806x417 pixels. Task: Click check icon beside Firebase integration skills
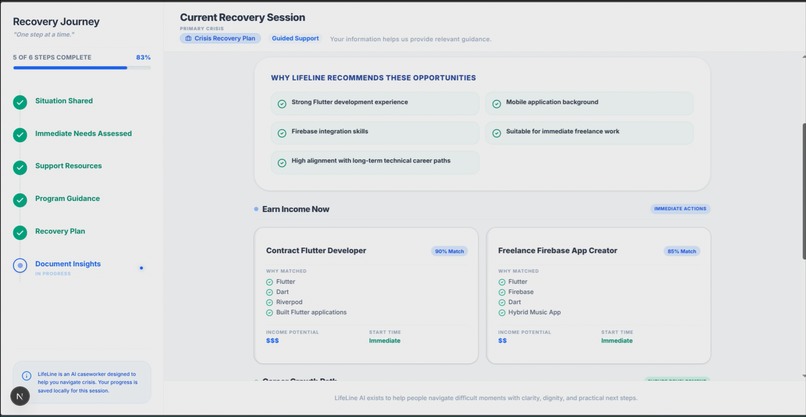pyautogui.click(x=282, y=133)
